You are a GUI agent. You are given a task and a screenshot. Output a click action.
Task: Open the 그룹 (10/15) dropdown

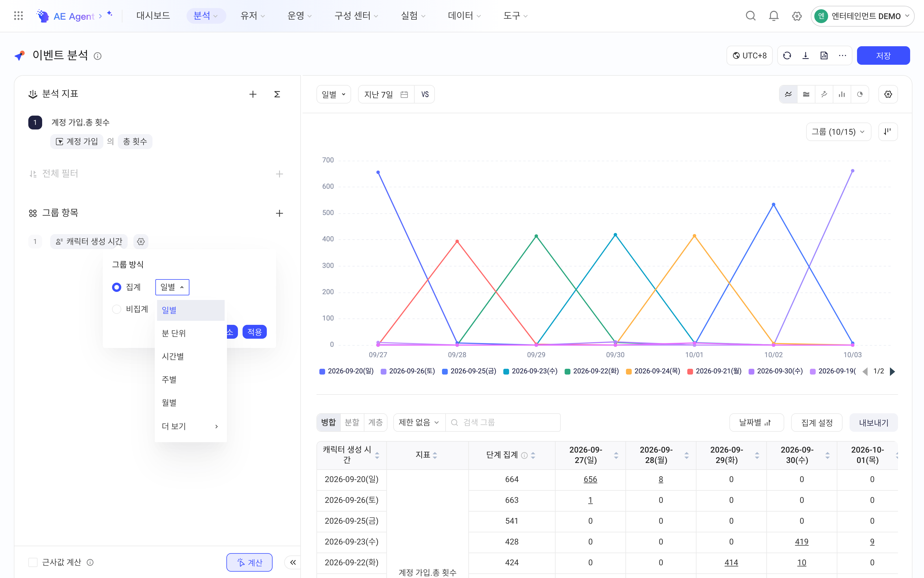(x=839, y=132)
